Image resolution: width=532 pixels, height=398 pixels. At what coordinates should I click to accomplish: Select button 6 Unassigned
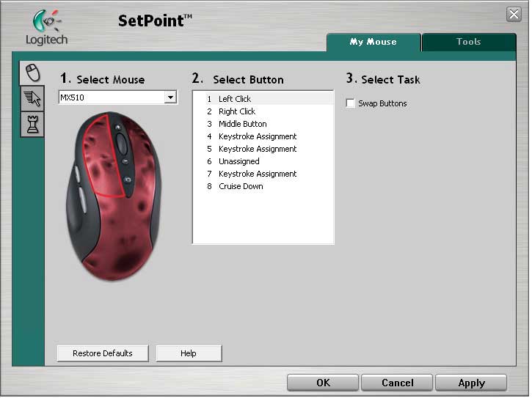263,161
